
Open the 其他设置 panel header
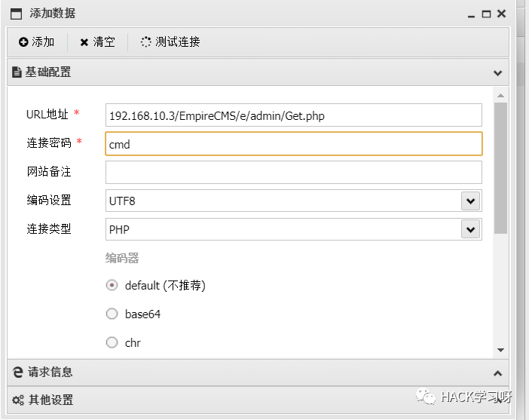point(258,400)
